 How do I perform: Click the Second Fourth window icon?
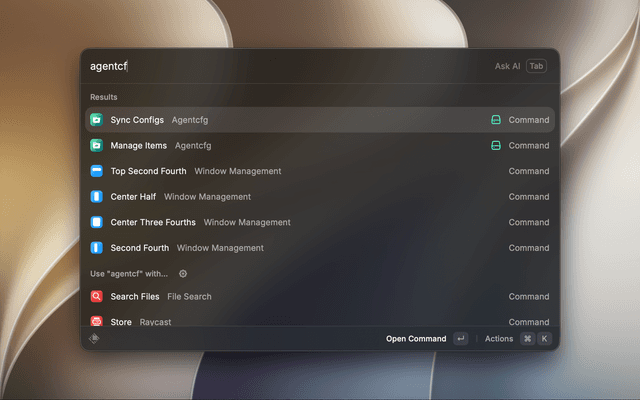pyautogui.click(x=96, y=248)
